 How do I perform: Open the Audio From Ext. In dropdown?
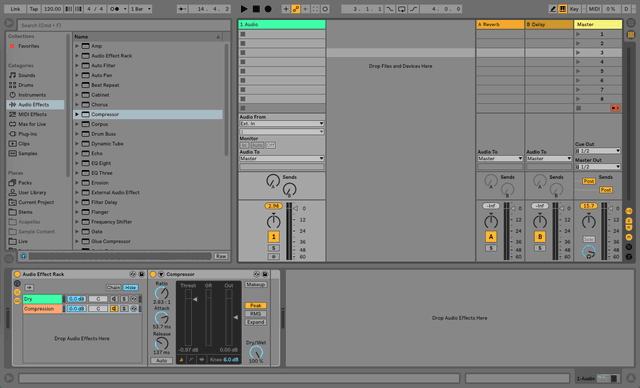point(282,124)
